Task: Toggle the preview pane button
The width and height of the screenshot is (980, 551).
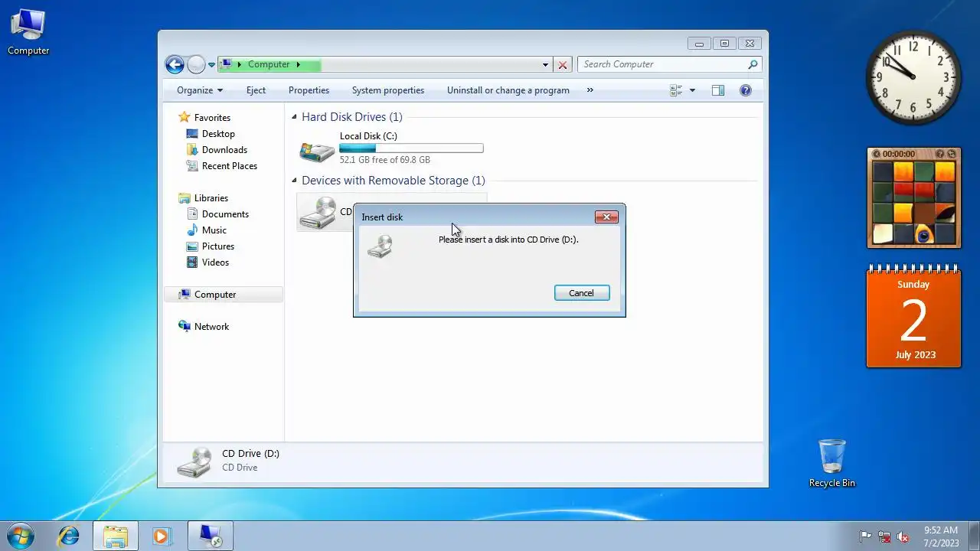Action: [x=717, y=90]
